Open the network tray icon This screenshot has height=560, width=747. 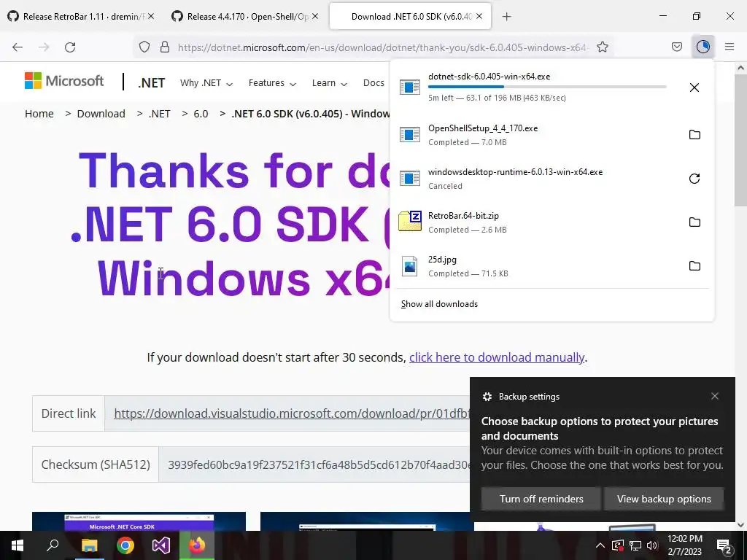coord(635,545)
